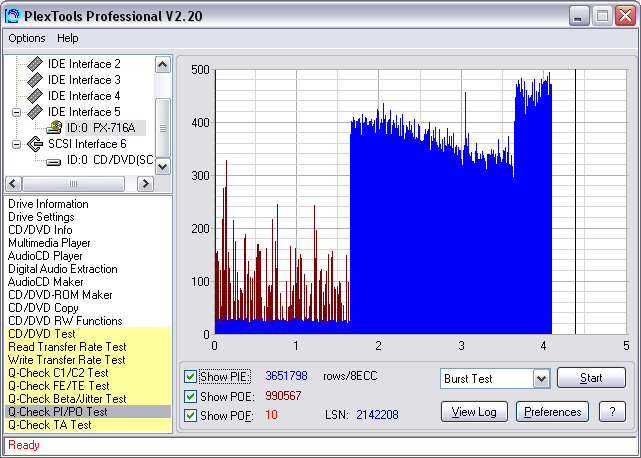641x458 pixels.
Task: Click the question mark help button
Action: (x=612, y=411)
